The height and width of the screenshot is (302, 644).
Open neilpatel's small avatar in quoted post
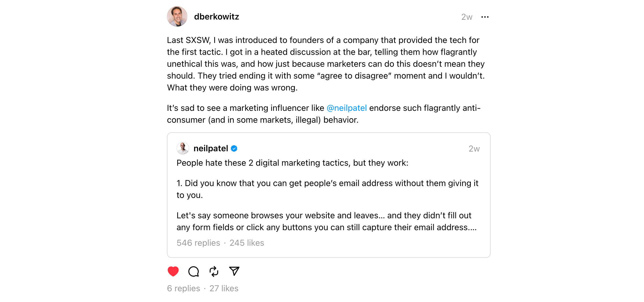coord(183,148)
